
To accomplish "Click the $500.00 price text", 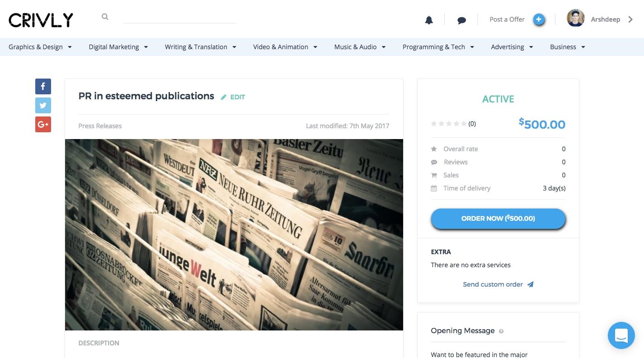I will pyautogui.click(x=542, y=124).
